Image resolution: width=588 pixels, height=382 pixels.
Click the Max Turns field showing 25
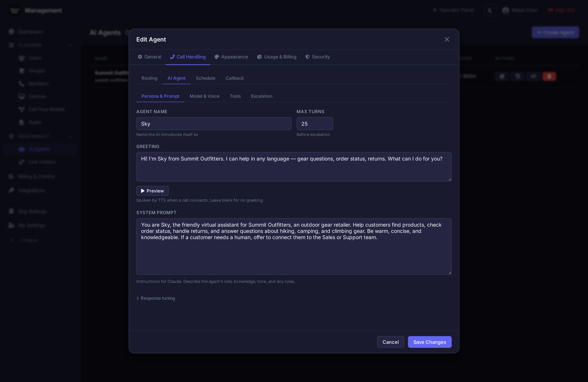pyautogui.click(x=315, y=124)
